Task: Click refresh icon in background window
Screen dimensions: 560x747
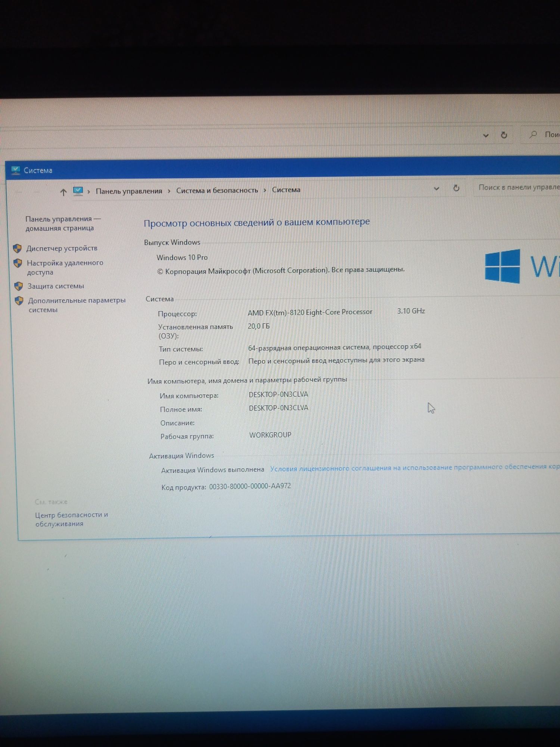Action: tap(504, 135)
